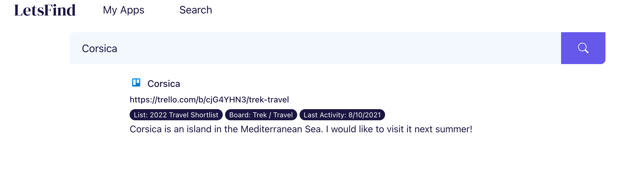This screenshot has width=644, height=175.
Task: Open the Trek / Travel board badge
Action: 261,115
